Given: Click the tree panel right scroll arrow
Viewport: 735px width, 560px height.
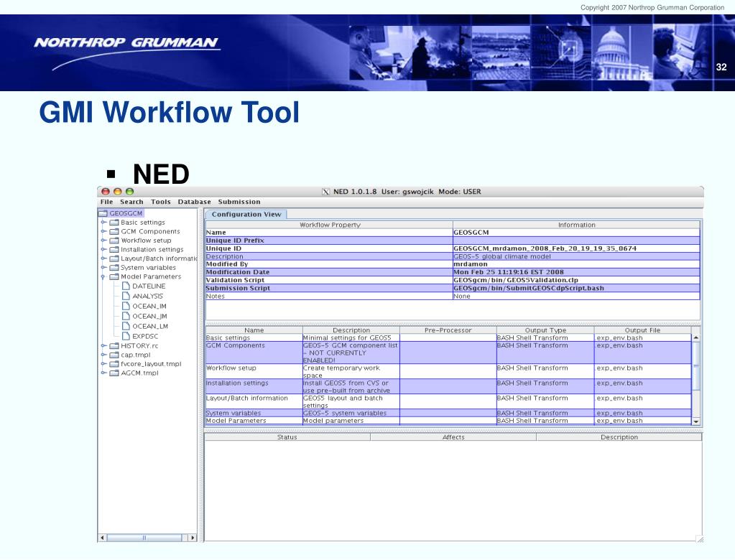Looking at the screenshot, I should point(192,538).
